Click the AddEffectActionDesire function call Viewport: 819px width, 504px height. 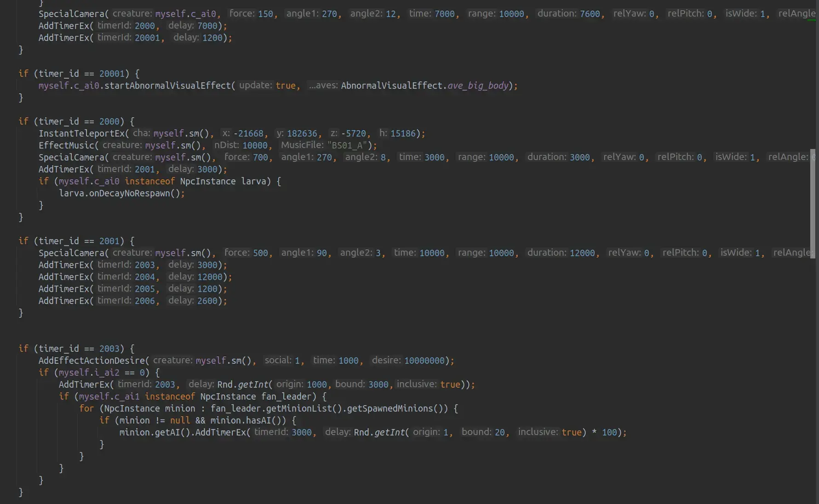[92, 361]
